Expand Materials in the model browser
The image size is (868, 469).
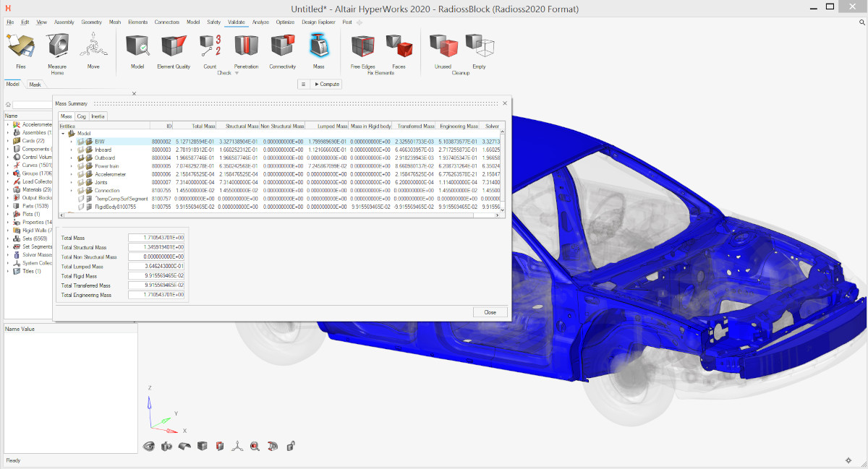click(x=8, y=189)
